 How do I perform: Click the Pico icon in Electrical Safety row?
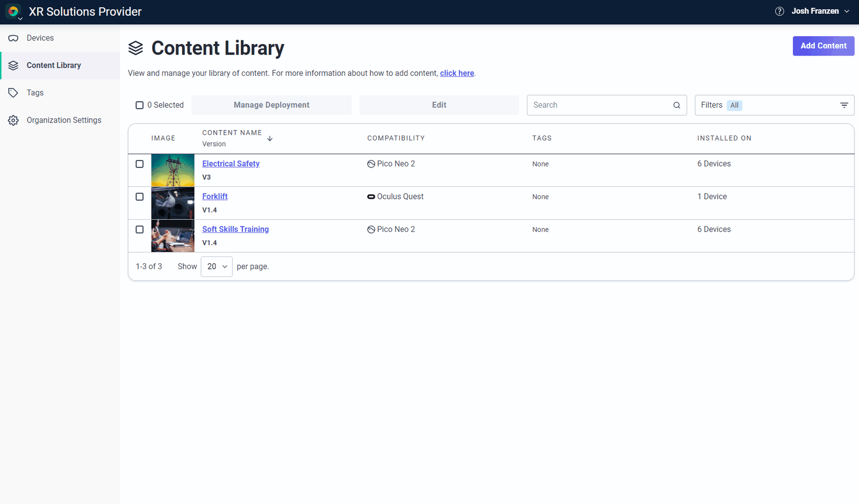coord(371,164)
